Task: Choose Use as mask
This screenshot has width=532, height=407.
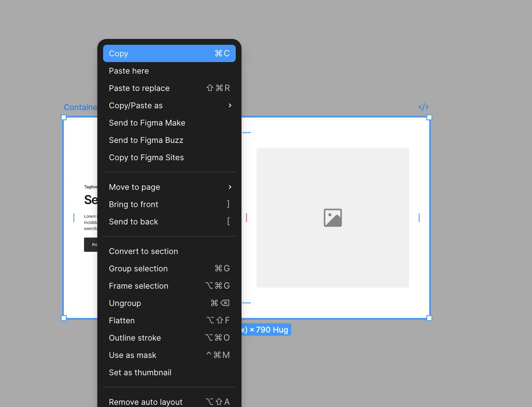Action: coord(169,355)
